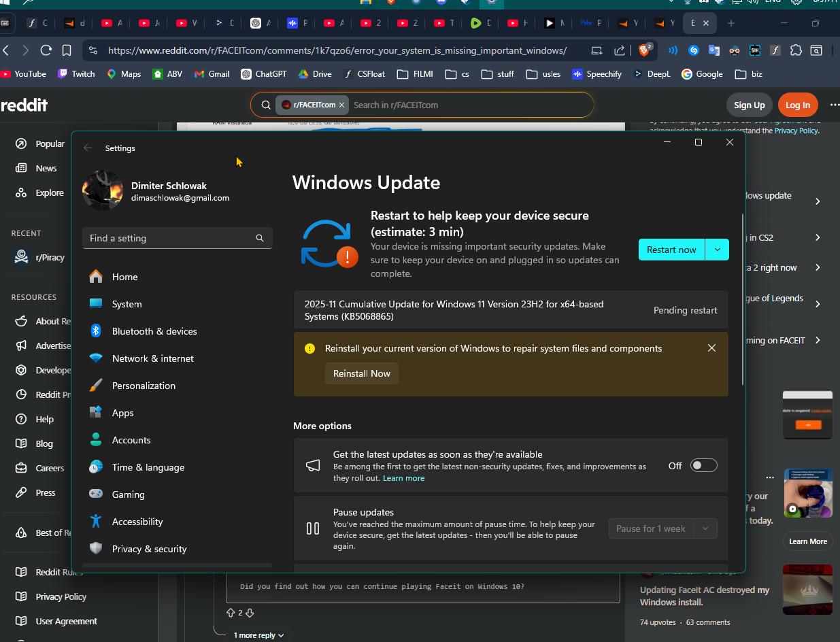Screen dimensions: 840x642
Task: Expand the Restart now options arrow
Action: coord(717,250)
